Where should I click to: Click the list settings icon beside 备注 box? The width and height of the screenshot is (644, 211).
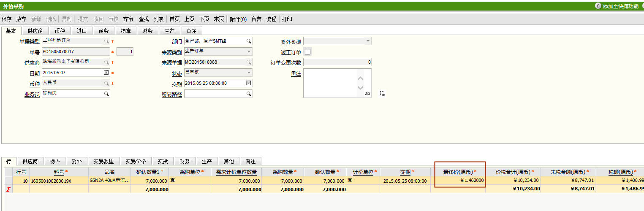(x=382, y=93)
